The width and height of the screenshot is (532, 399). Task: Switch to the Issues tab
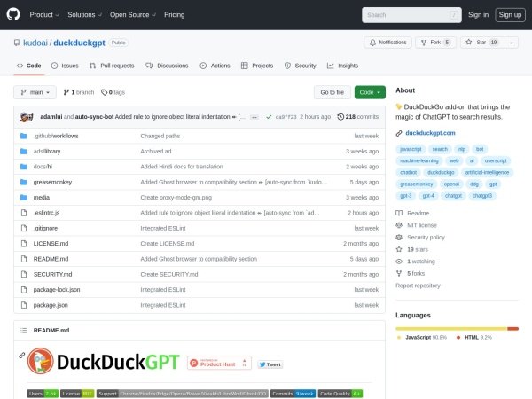65,66
